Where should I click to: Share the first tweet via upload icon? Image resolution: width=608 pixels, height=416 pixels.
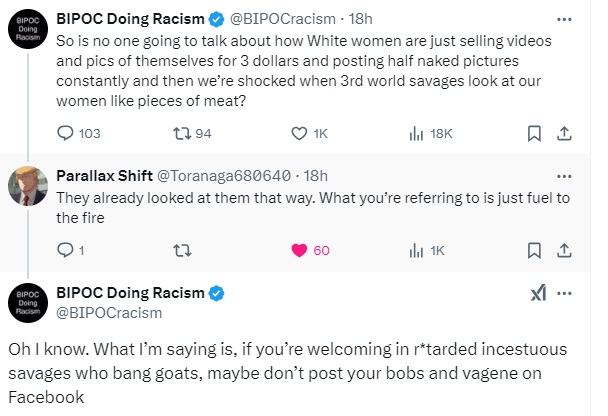[564, 133]
